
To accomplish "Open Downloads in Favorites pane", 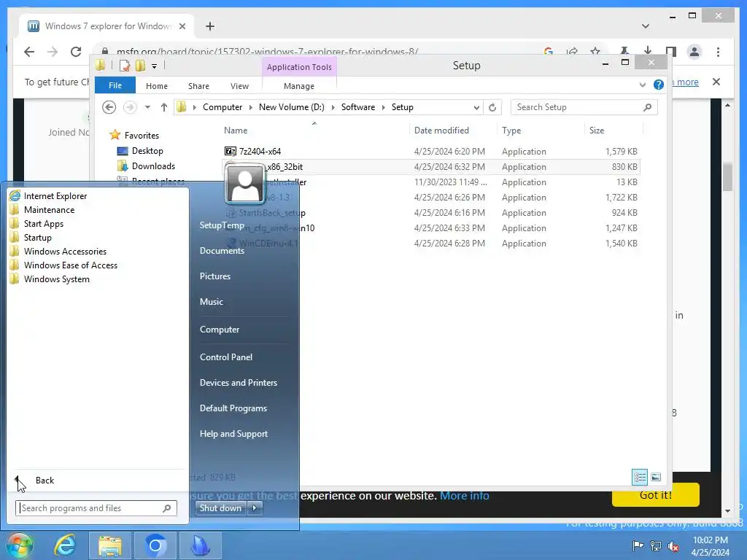I will coord(153,166).
